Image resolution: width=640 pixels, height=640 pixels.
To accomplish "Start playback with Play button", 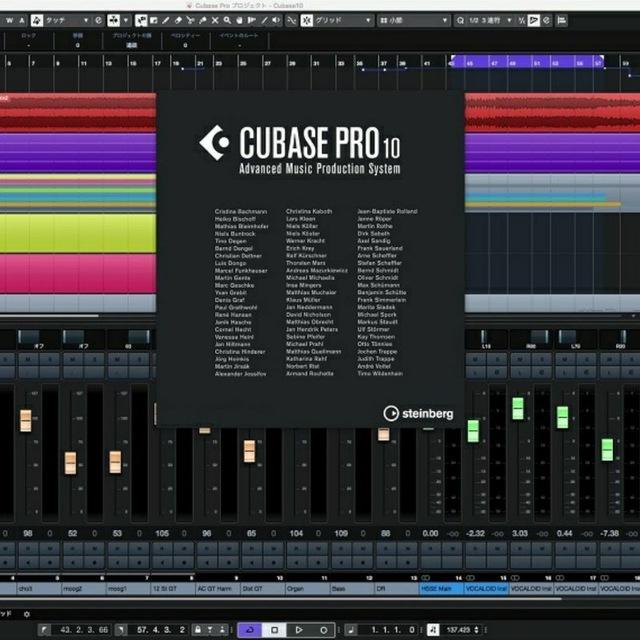I will tap(299, 630).
